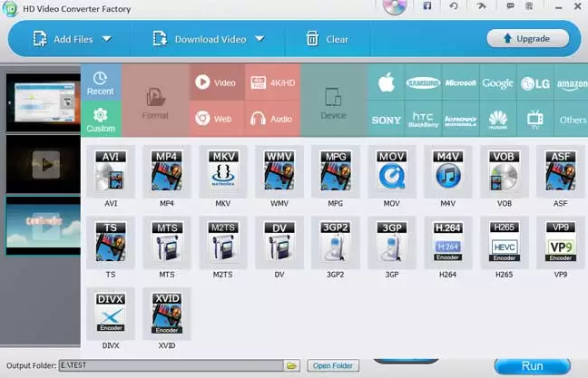The image size is (588, 378).
Task: Pick the MOV QuickTime format icon
Action: pos(391,171)
